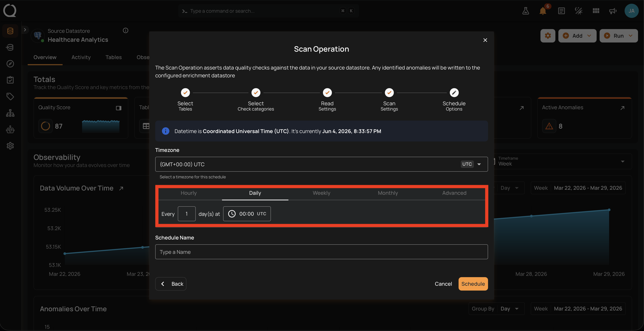Click the Read Settings completed step icon
The width and height of the screenshot is (644, 331).
(327, 93)
